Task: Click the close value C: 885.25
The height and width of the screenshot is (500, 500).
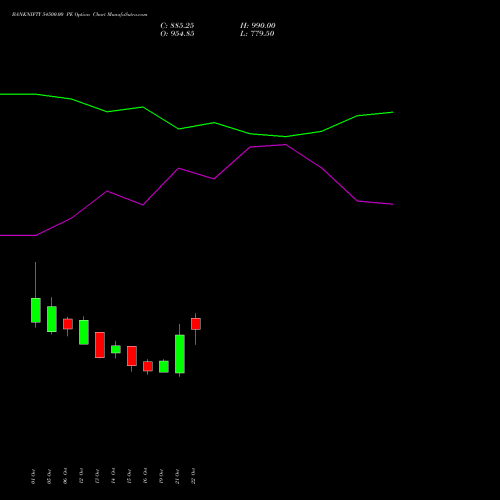Action: pyautogui.click(x=177, y=26)
